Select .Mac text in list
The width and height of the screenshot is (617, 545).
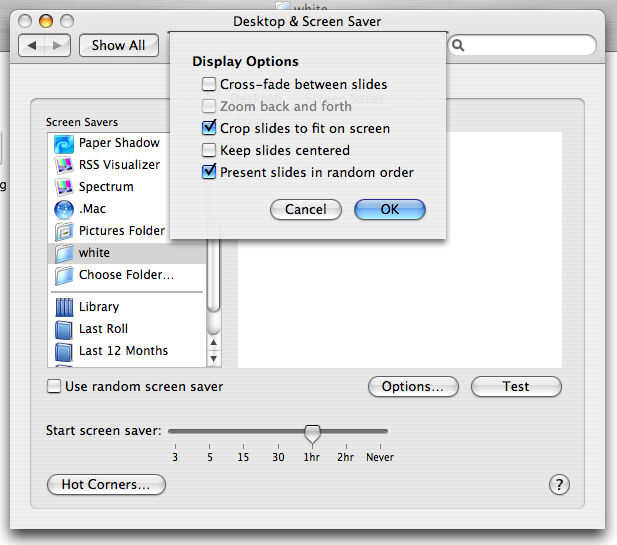[x=92, y=209]
